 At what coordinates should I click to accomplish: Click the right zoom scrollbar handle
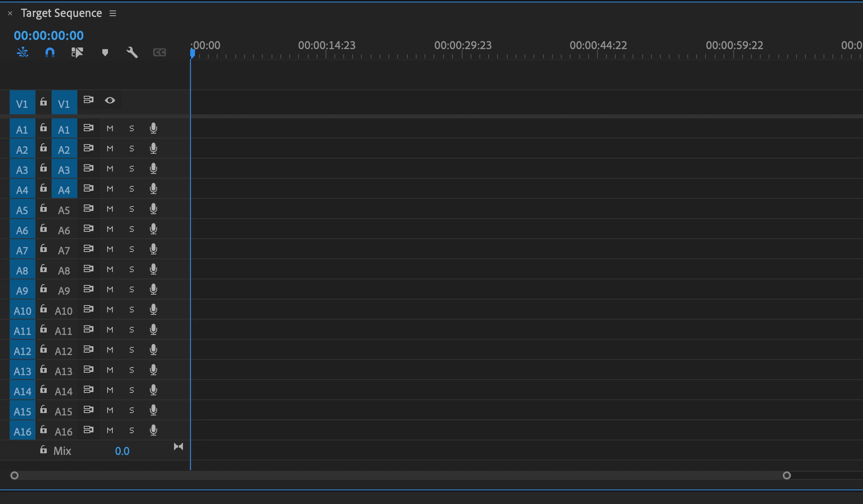pyautogui.click(x=786, y=475)
